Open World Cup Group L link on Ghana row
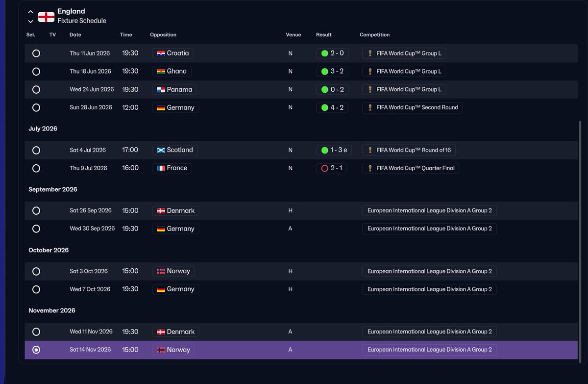588x384 pixels. click(x=404, y=71)
